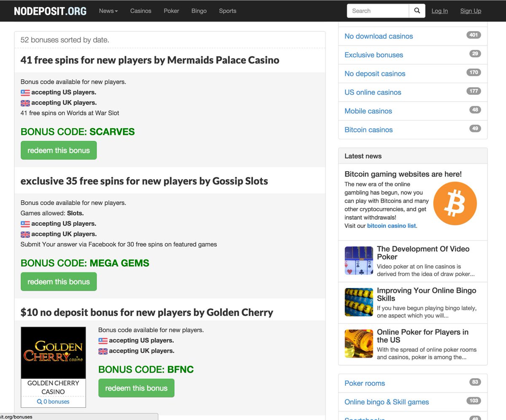Click UK flag icon under Mermaids Palace bonus

25,103
